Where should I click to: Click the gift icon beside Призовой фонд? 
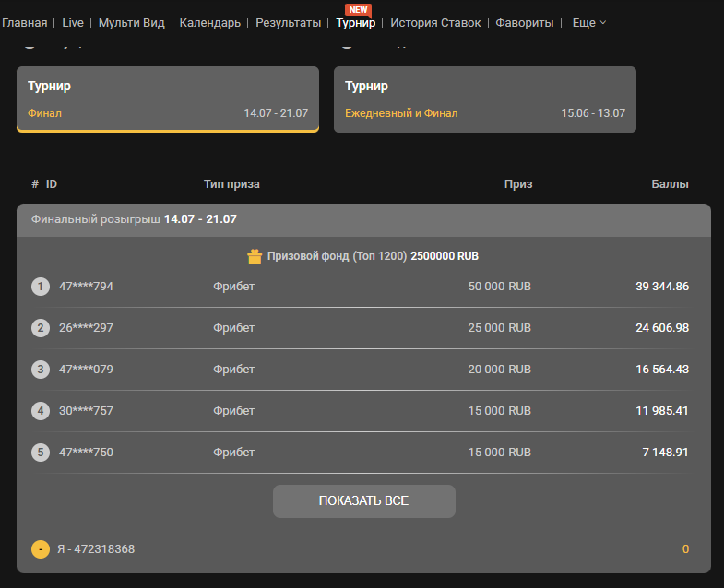pyautogui.click(x=255, y=256)
